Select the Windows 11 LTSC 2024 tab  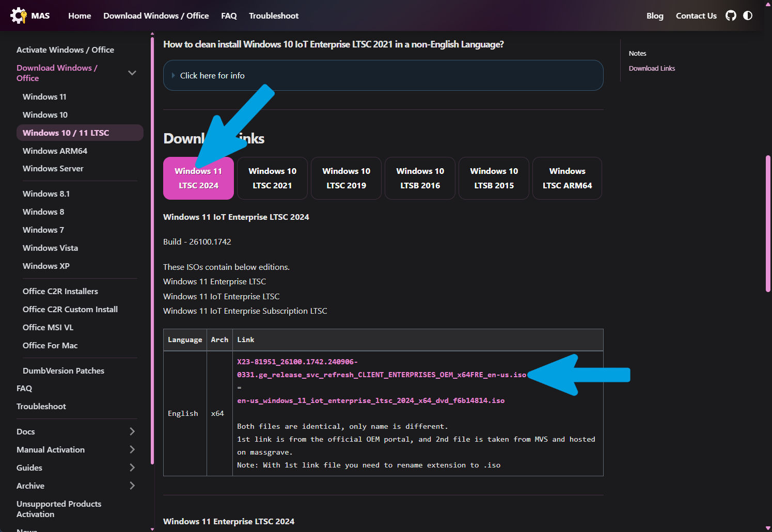[x=198, y=178]
